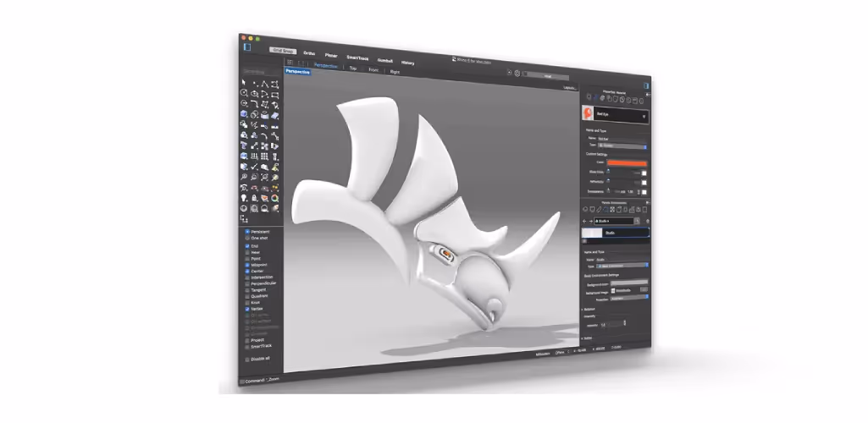This screenshot has width=868, height=423.
Task: Switch to the Front viewport tab
Action: click(x=373, y=69)
